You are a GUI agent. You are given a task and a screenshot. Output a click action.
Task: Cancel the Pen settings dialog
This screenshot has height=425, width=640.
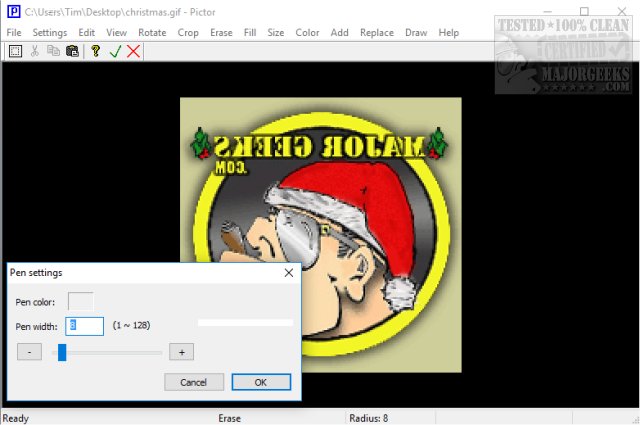pyautogui.click(x=194, y=382)
